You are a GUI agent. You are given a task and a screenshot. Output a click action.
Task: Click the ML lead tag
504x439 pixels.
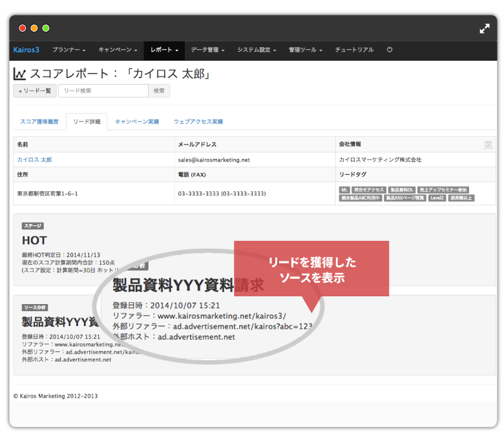pos(344,190)
